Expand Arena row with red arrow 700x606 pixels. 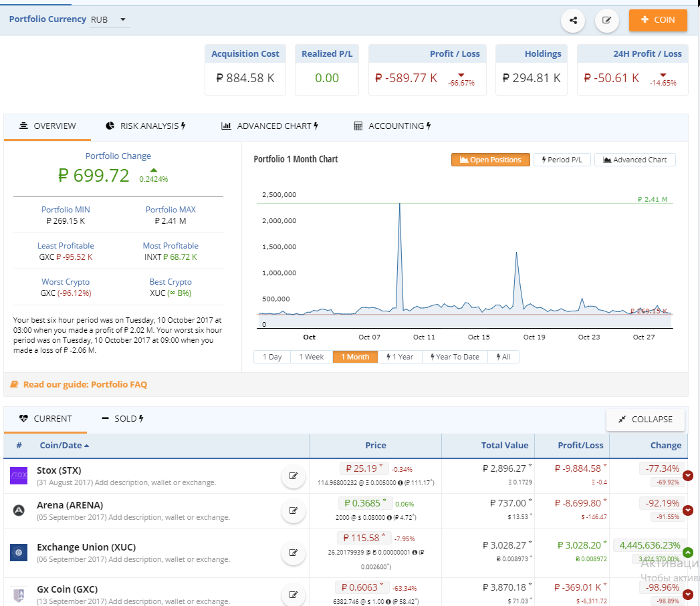point(688,510)
